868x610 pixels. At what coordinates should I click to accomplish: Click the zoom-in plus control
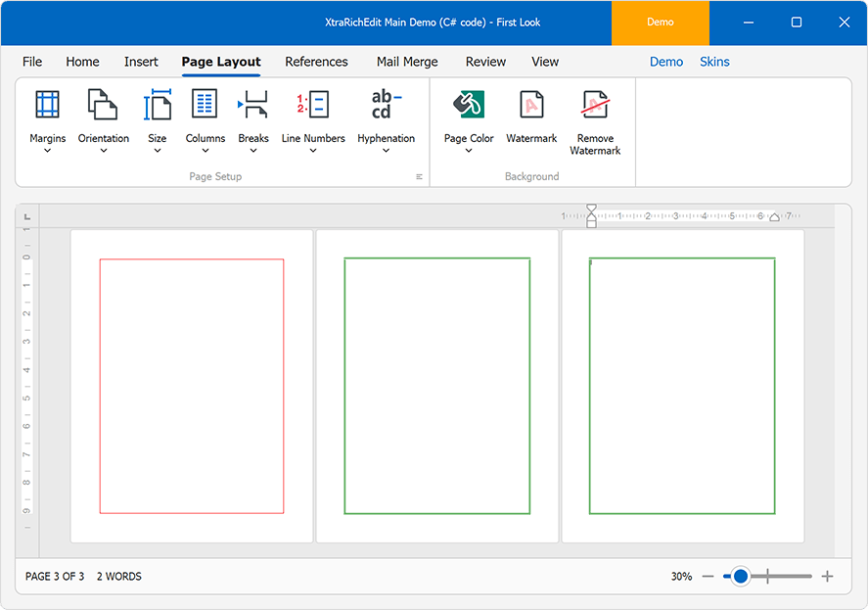point(827,577)
